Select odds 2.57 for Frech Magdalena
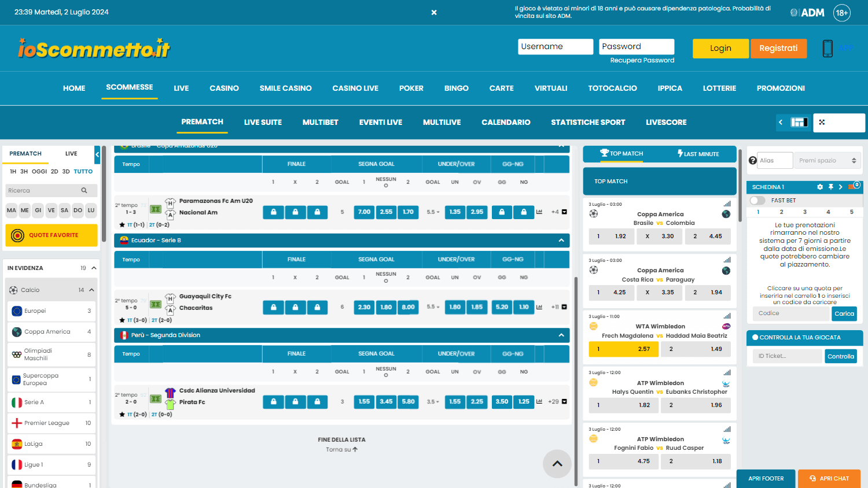The height and width of the screenshot is (488, 868). (623, 349)
